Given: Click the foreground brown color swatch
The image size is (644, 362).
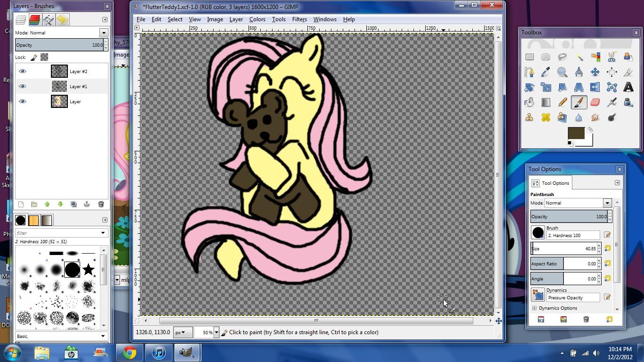Looking at the screenshot, I should 576,133.
